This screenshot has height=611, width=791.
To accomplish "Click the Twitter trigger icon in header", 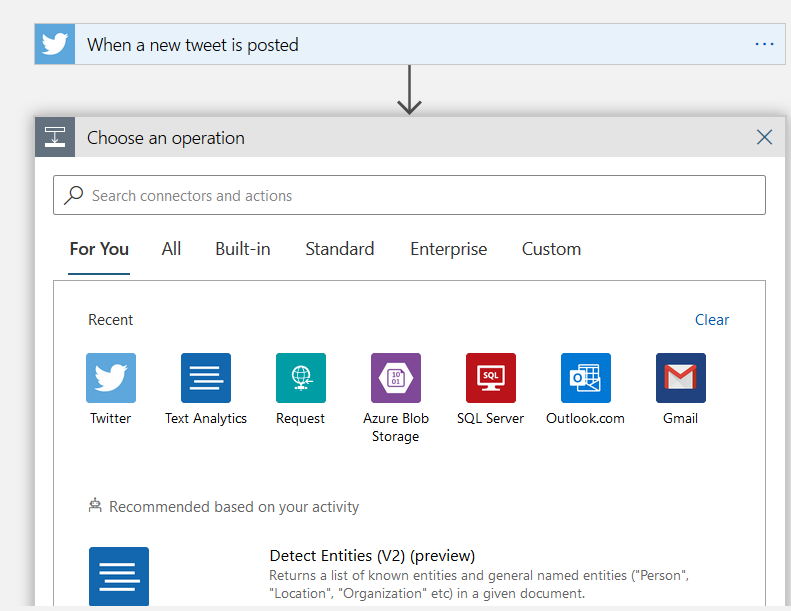I will tap(55, 45).
